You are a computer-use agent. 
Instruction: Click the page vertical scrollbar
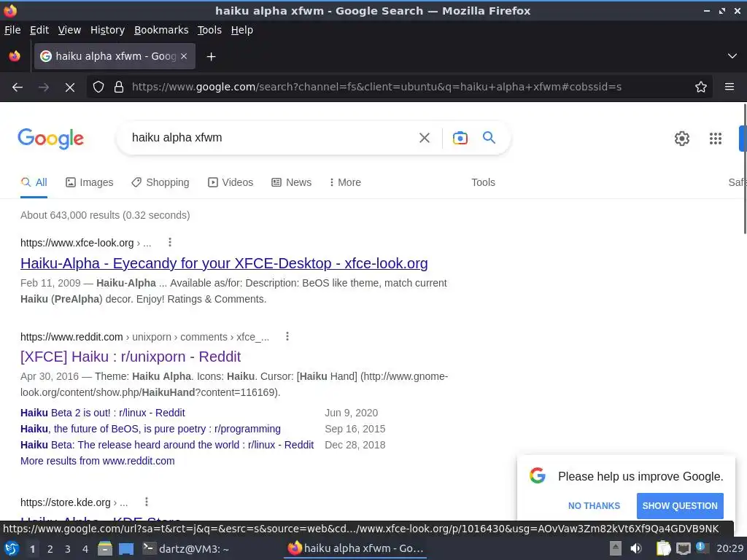click(x=744, y=169)
